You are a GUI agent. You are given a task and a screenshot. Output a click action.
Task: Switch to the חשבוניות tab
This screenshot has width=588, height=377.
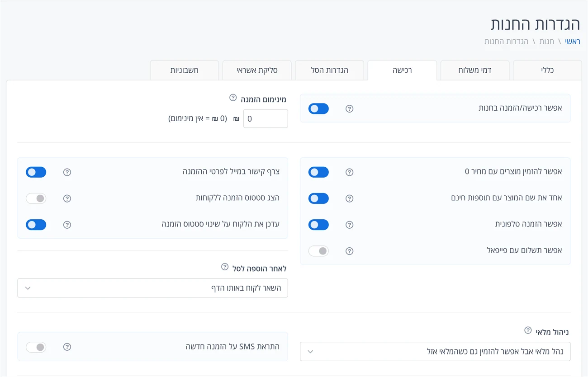185,70
